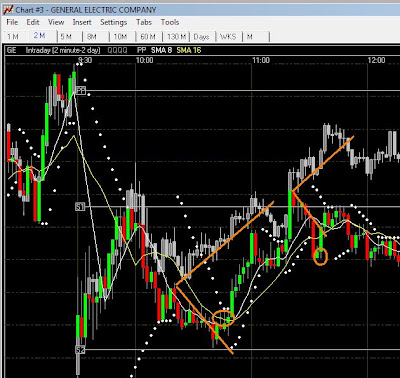This screenshot has width=400, height=378.
Task: Open the Tabs menu
Action: click(144, 22)
